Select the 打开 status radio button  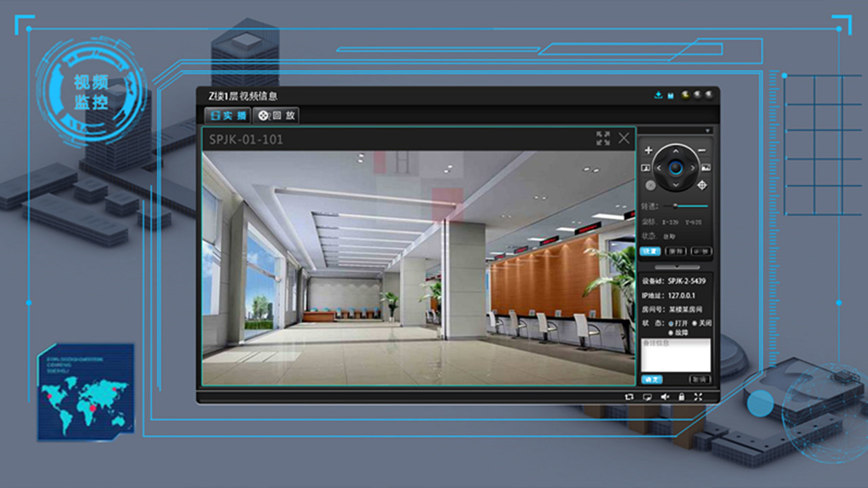point(671,323)
